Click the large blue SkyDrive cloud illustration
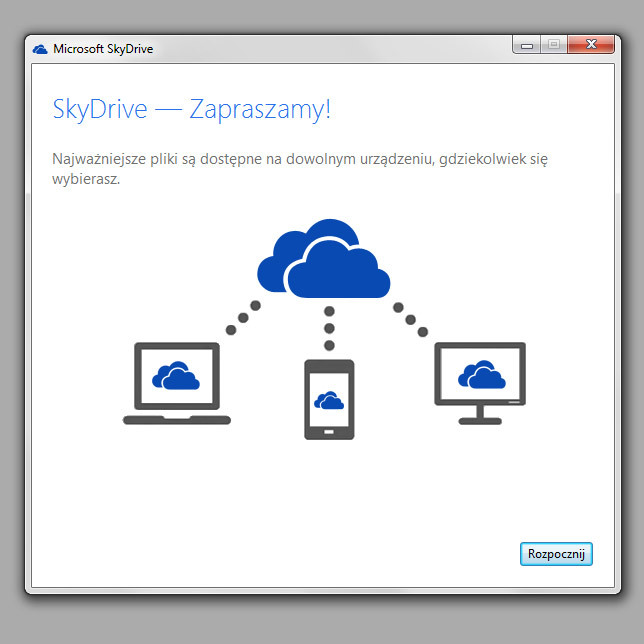The width and height of the screenshot is (644, 644). [x=324, y=258]
